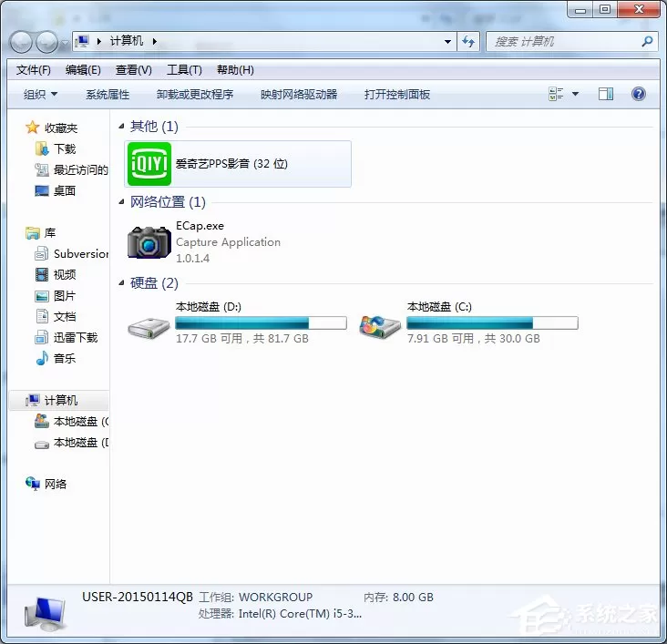Image resolution: width=667 pixels, height=644 pixels.
Task: Click the refresh arrows button
Action: [468, 41]
